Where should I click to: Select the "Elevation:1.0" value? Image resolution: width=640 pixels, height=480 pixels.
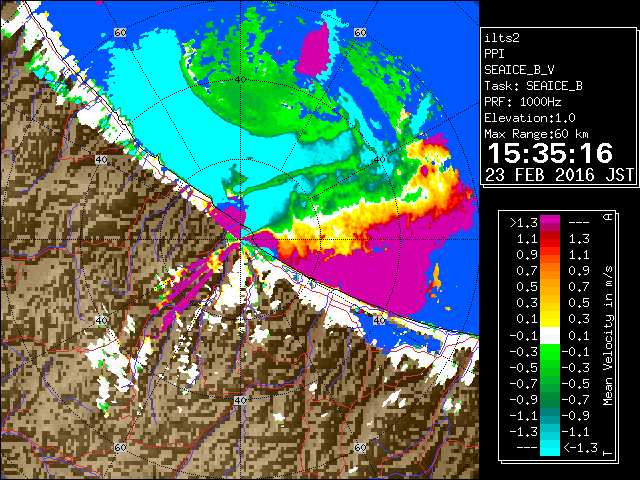click(x=530, y=118)
